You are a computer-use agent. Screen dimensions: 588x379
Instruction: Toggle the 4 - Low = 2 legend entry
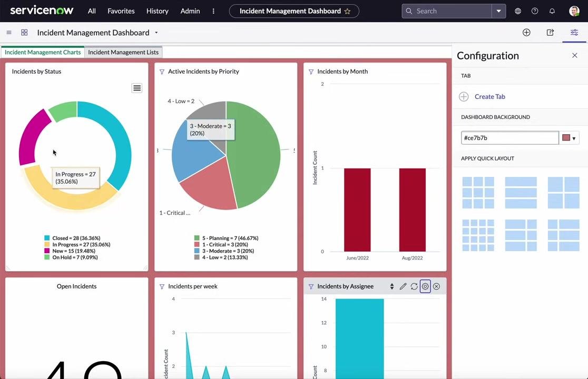click(x=221, y=257)
